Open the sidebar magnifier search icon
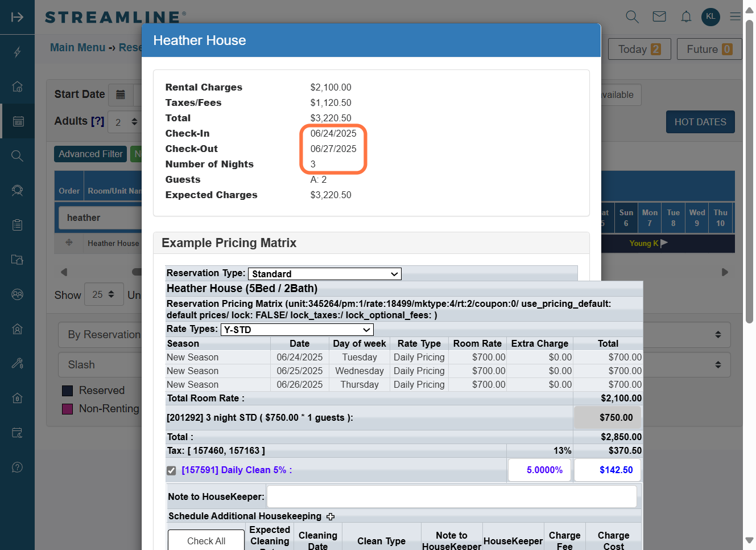Viewport: 756px width, 550px height. (18, 156)
